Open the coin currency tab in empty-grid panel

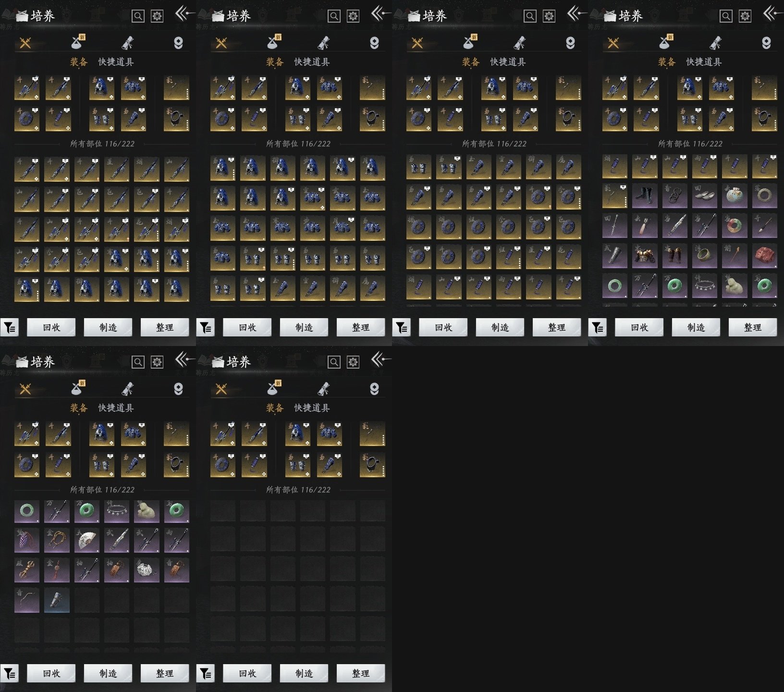pyautogui.click(x=374, y=389)
